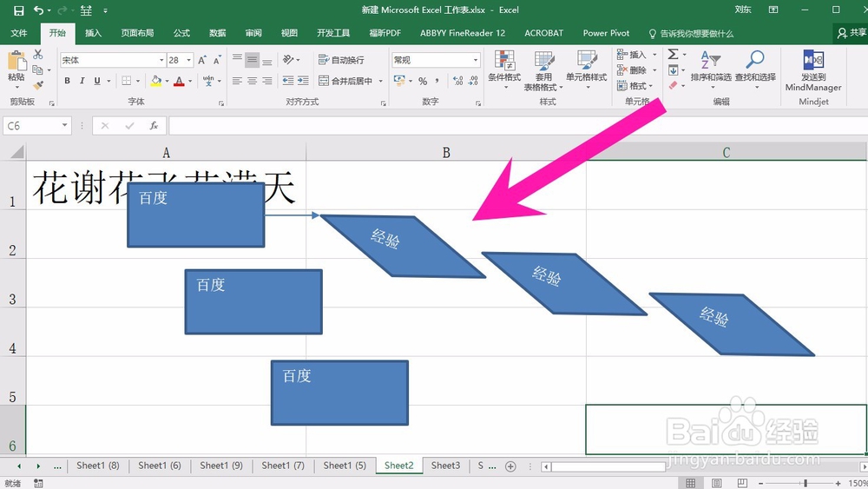Expand fill color options arrow
The width and height of the screenshot is (868, 489).
[167, 81]
